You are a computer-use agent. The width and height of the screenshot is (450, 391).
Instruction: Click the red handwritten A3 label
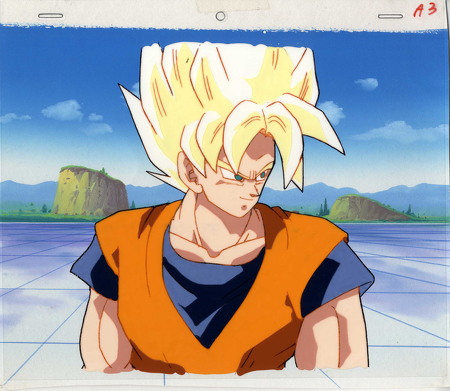coord(425,9)
